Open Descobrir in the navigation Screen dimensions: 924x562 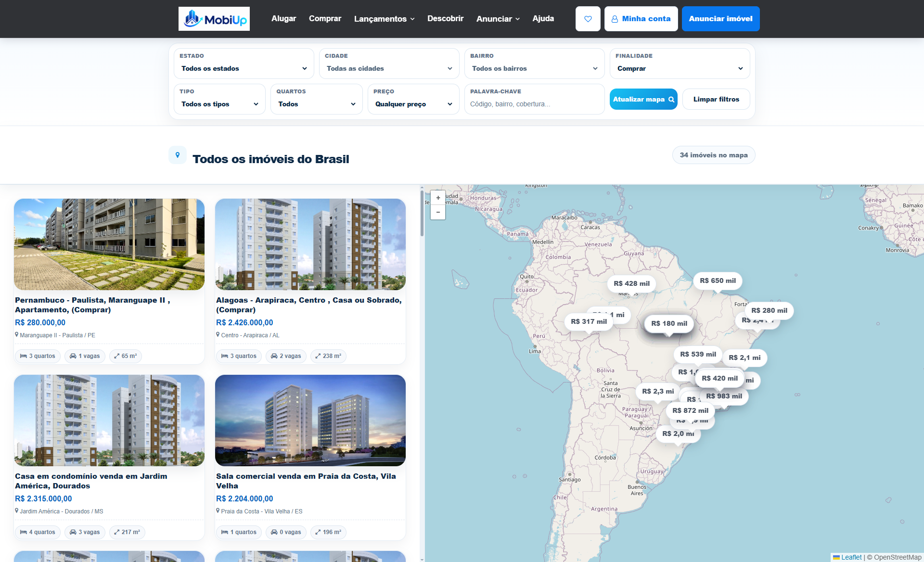pyautogui.click(x=445, y=18)
